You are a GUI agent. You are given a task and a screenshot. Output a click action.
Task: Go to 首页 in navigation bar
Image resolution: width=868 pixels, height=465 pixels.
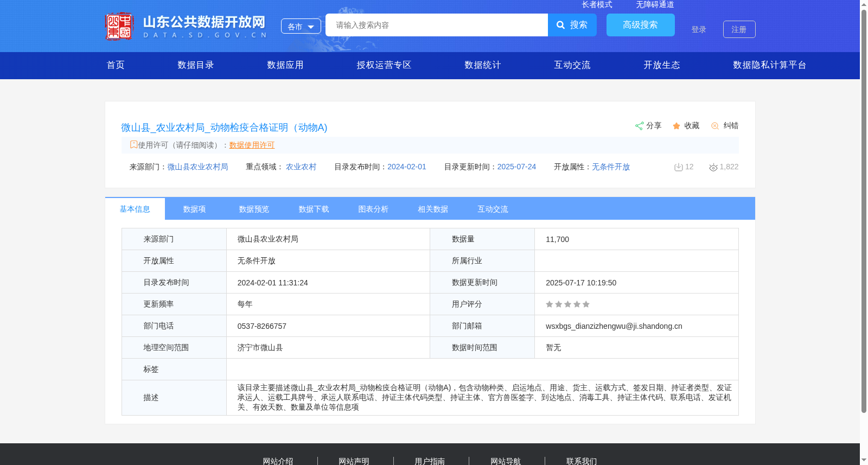[116, 65]
